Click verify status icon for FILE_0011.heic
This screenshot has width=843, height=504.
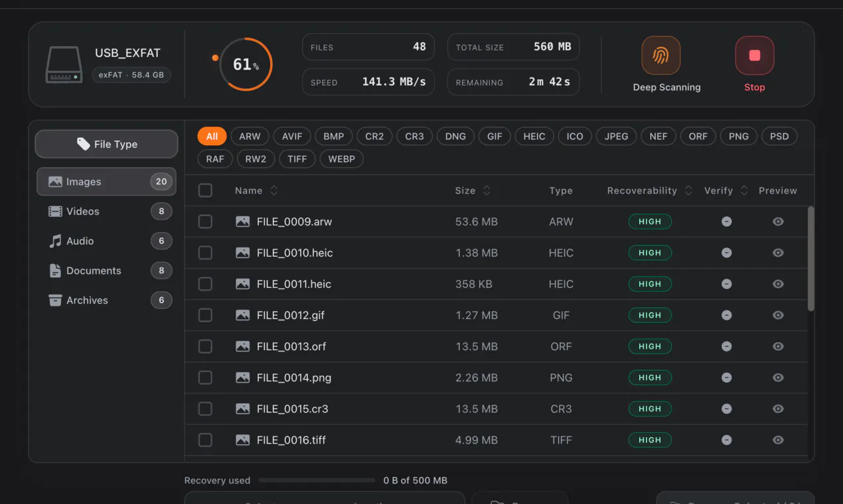coord(727,284)
